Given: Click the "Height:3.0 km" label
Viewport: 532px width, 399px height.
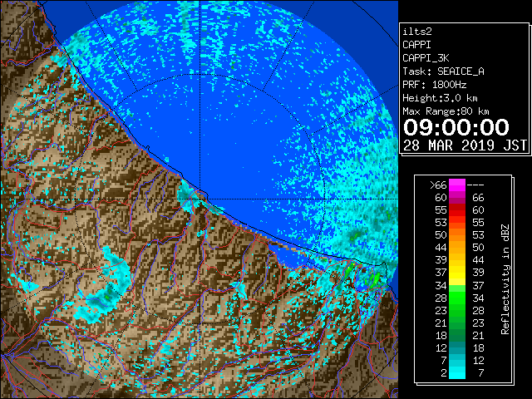Looking at the screenshot, I should pyautogui.click(x=440, y=98).
